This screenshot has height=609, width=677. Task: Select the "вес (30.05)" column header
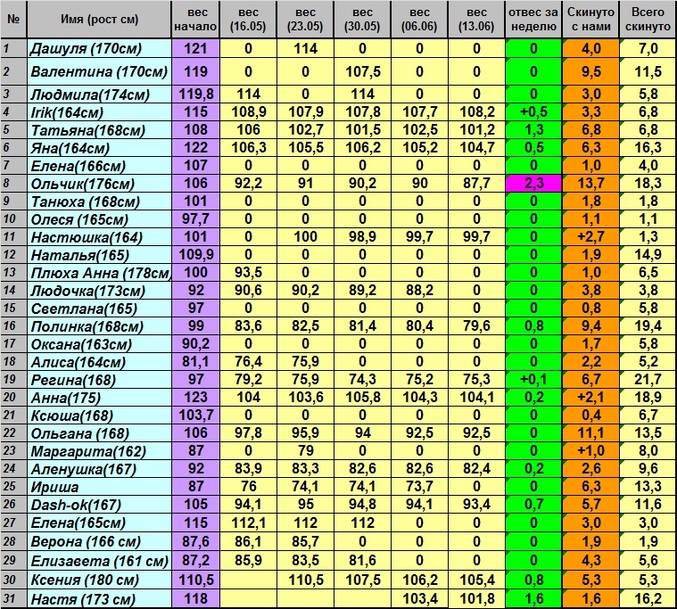coord(363,17)
